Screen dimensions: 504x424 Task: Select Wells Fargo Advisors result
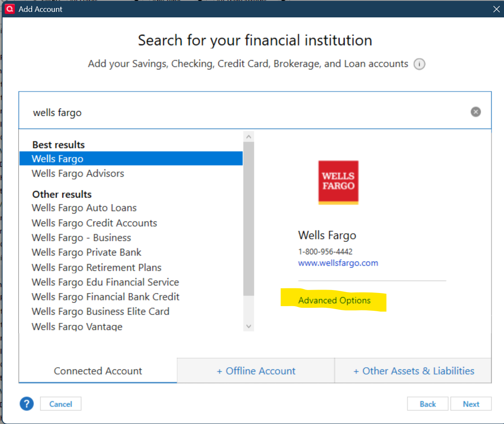[x=78, y=173]
